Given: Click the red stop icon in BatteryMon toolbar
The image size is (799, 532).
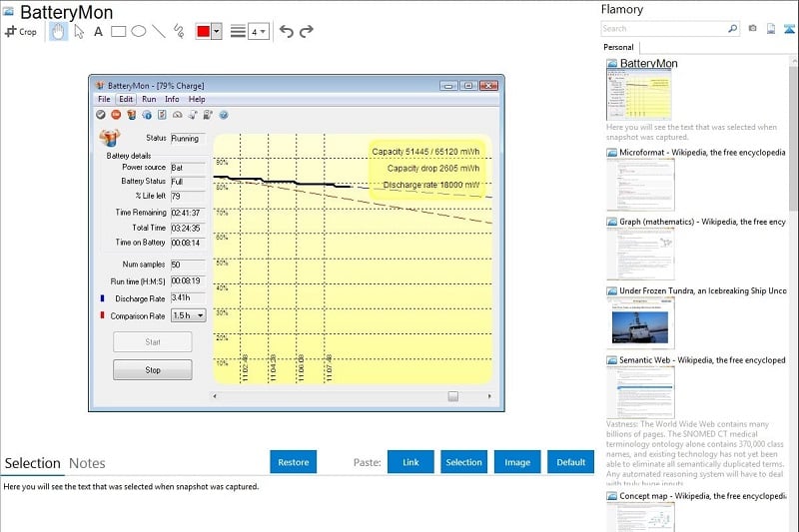Looking at the screenshot, I should 116,115.
